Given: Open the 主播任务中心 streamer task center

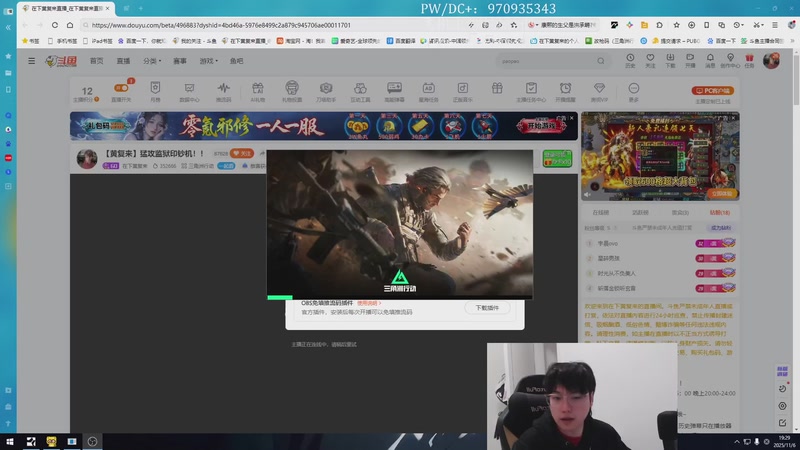Looking at the screenshot, I should 531,92.
